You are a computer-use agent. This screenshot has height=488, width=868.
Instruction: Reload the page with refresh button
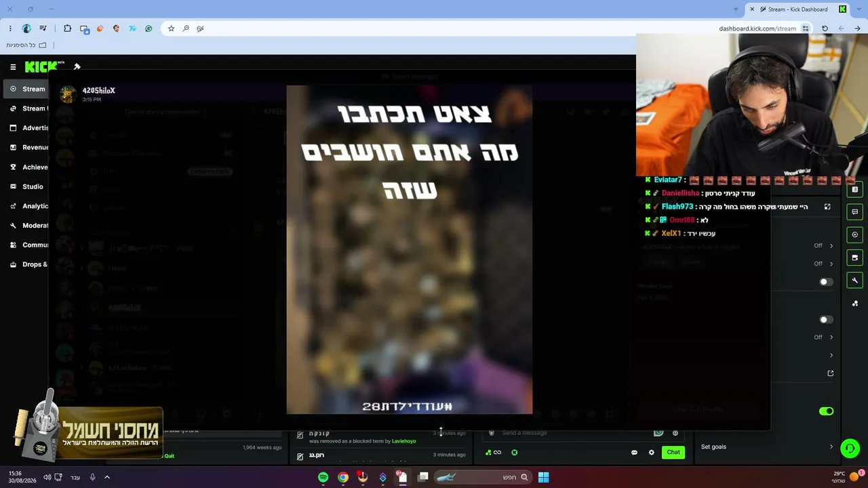(x=825, y=28)
